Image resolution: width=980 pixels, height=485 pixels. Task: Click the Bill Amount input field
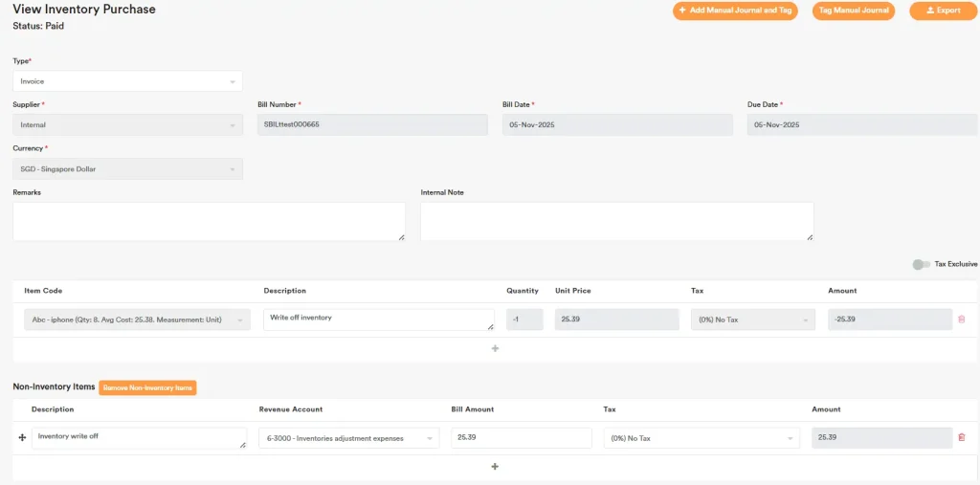522,438
